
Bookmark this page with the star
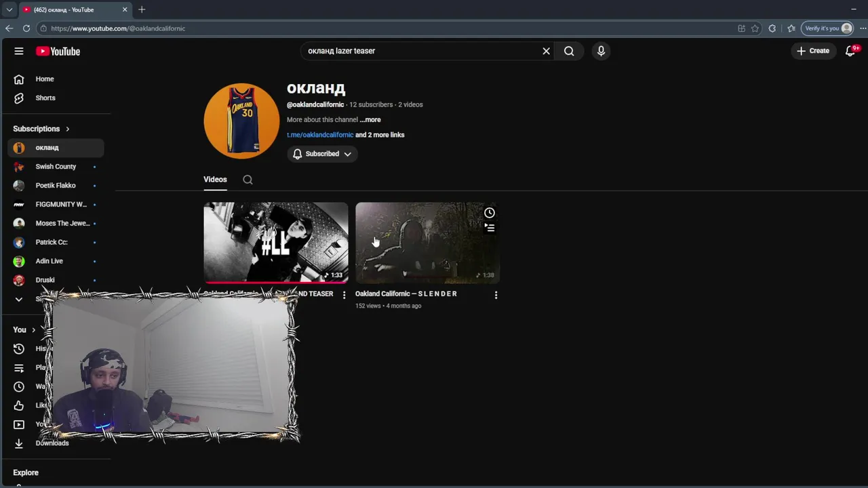755,28
